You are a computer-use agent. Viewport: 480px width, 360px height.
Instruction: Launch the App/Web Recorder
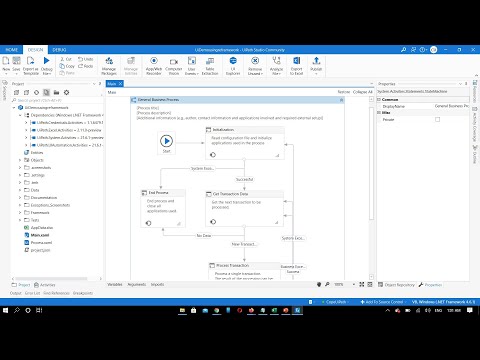[154, 65]
